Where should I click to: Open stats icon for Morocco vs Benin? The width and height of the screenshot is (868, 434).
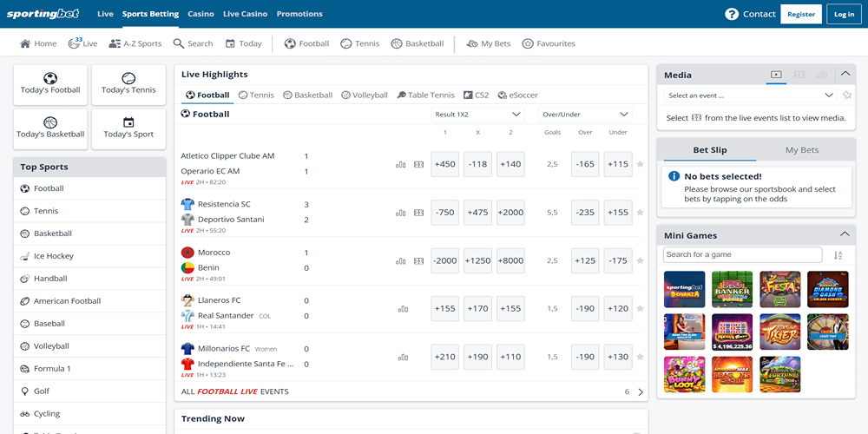point(401,260)
